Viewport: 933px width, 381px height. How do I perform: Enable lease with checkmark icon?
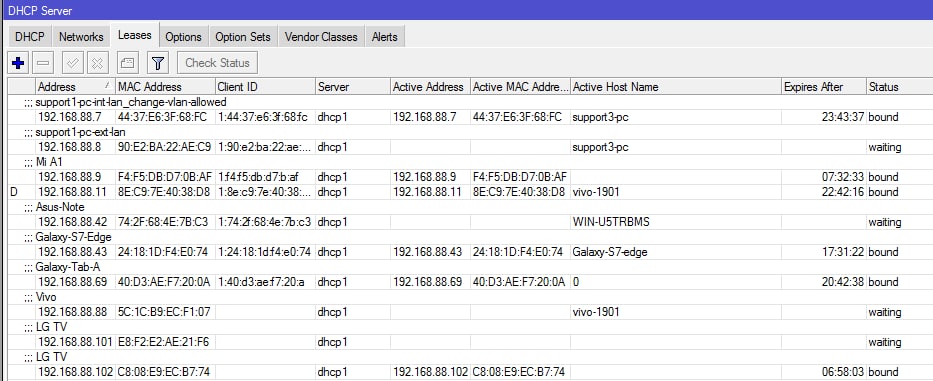click(73, 63)
